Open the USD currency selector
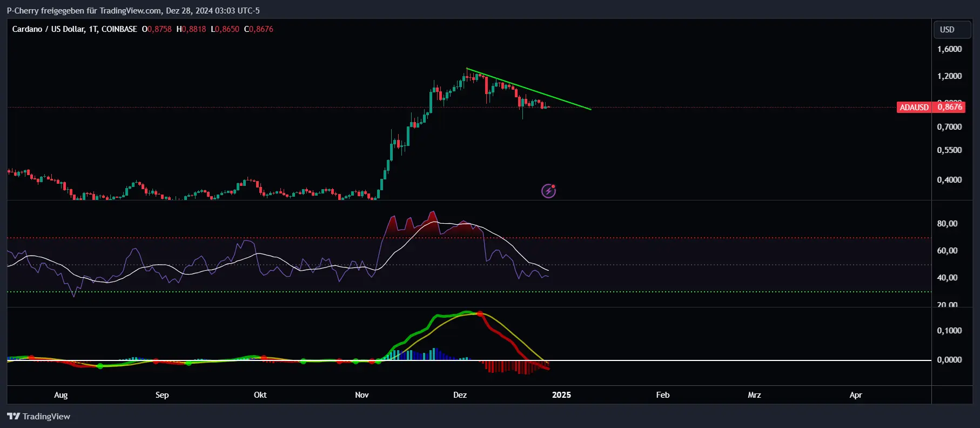The width and height of the screenshot is (980, 428). click(953, 30)
